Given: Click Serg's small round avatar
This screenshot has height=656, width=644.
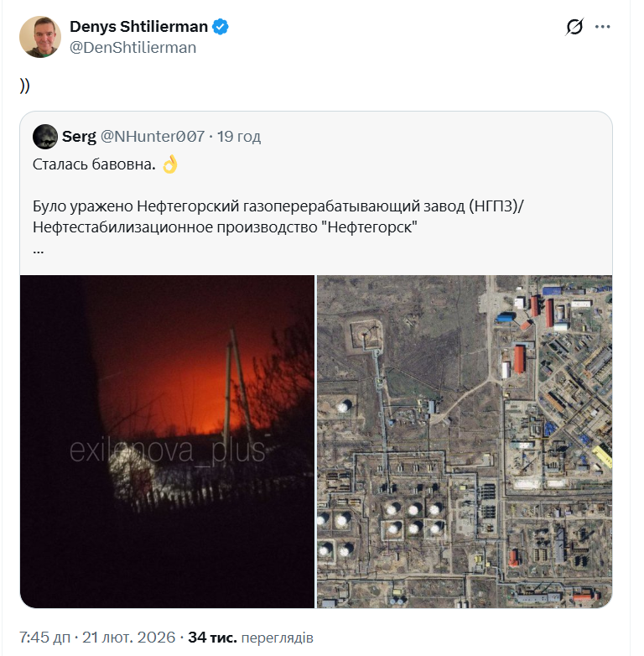Looking at the screenshot, I should click(45, 136).
